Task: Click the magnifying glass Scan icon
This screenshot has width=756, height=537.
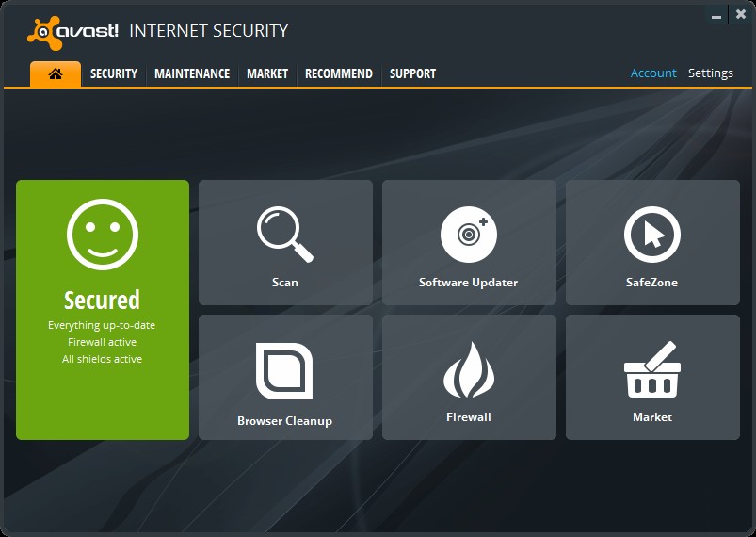Action: coord(285,235)
